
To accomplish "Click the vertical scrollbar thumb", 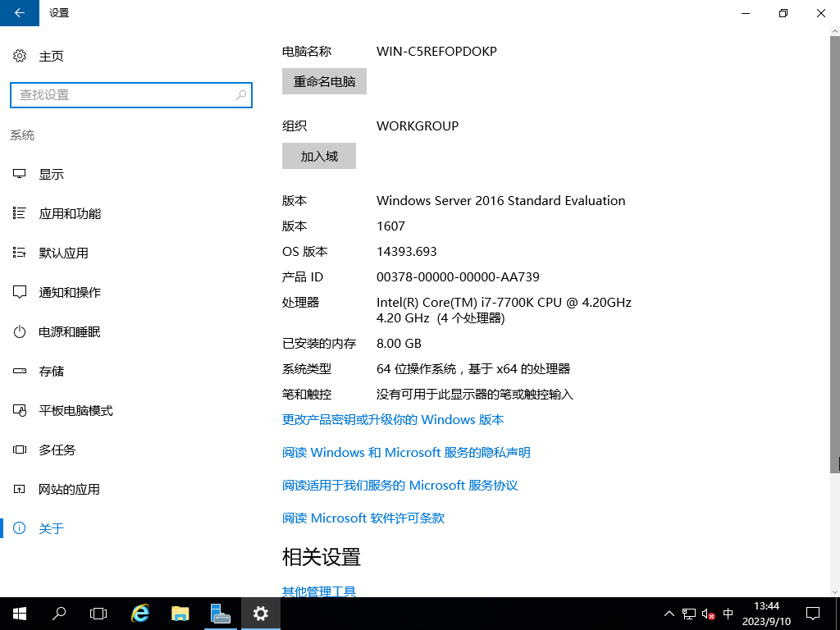I will click(x=834, y=254).
